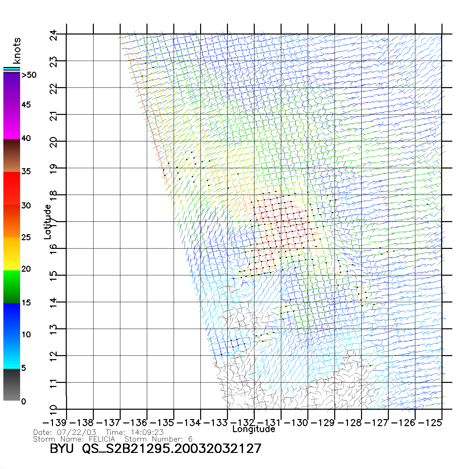The width and height of the screenshot is (476, 469).
Task: Click the 'knots' legend unit label
Action: tap(17, 51)
